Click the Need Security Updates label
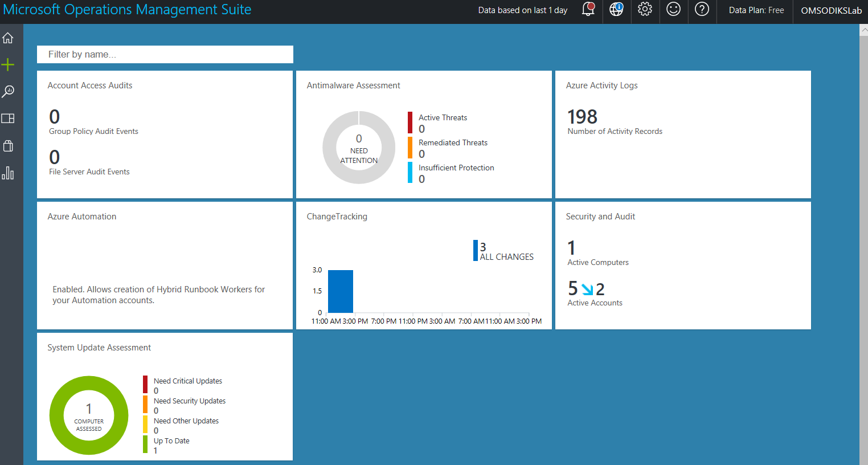This screenshot has height=465, width=868. [190, 401]
